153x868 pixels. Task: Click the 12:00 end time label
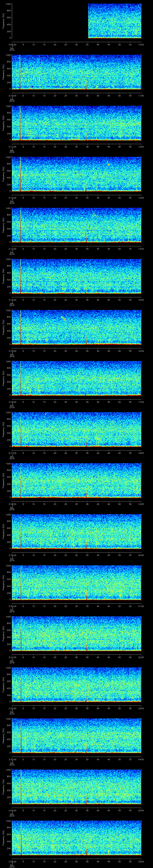[x=141, y=147]
